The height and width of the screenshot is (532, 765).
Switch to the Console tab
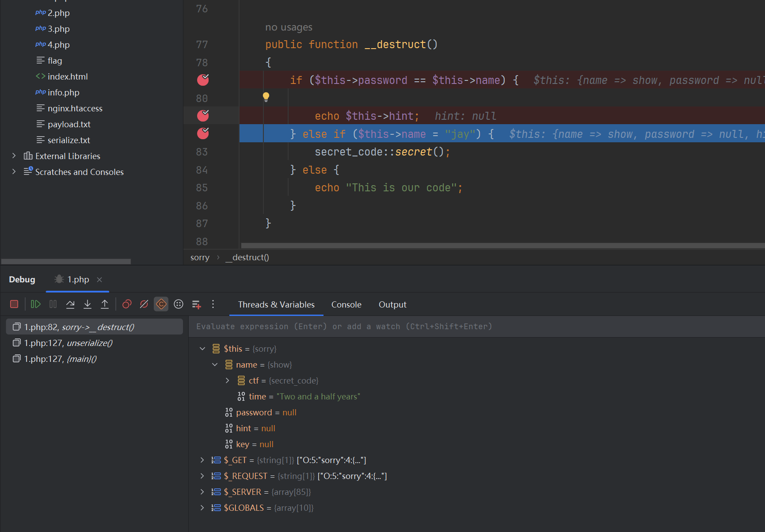[x=346, y=304]
